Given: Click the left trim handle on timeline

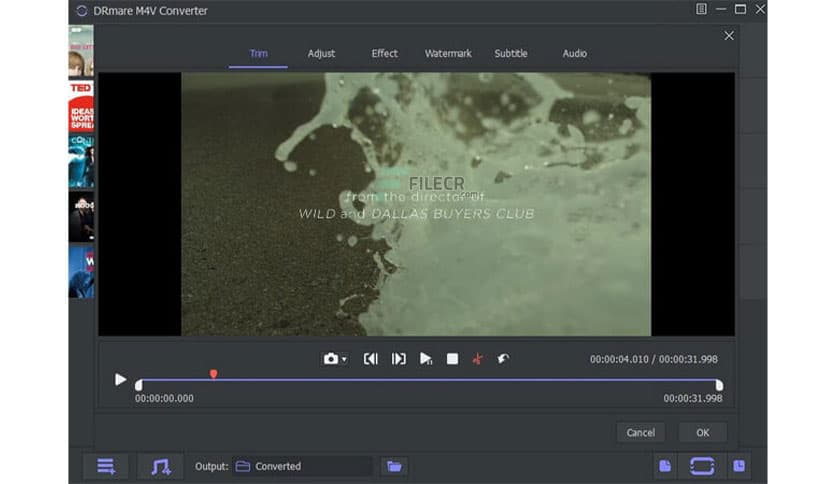Looking at the screenshot, I should click(139, 384).
